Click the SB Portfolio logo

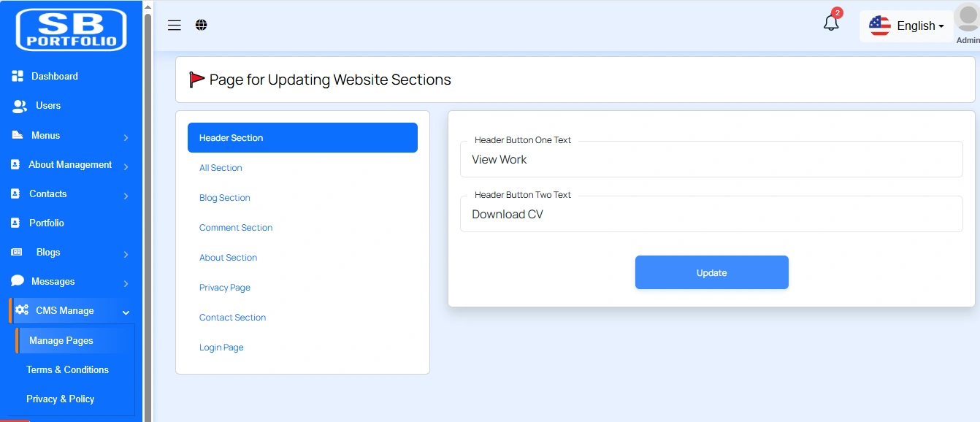tap(72, 30)
